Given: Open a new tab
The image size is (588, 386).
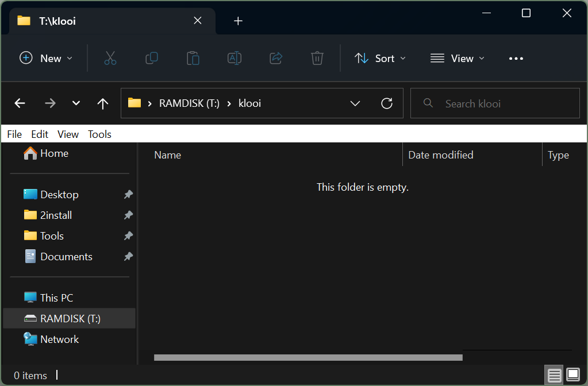Looking at the screenshot, I should click(x=239, y=21).
